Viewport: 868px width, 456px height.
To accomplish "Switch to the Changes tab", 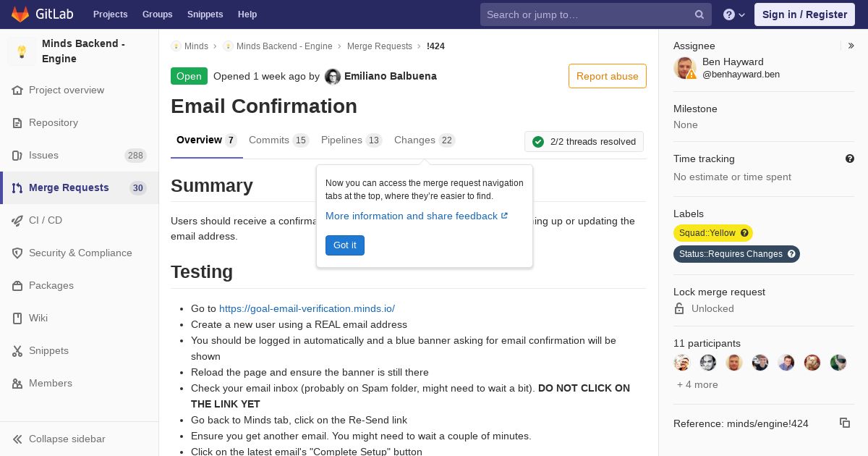I will pyautogui.click(x=425, y=140).
